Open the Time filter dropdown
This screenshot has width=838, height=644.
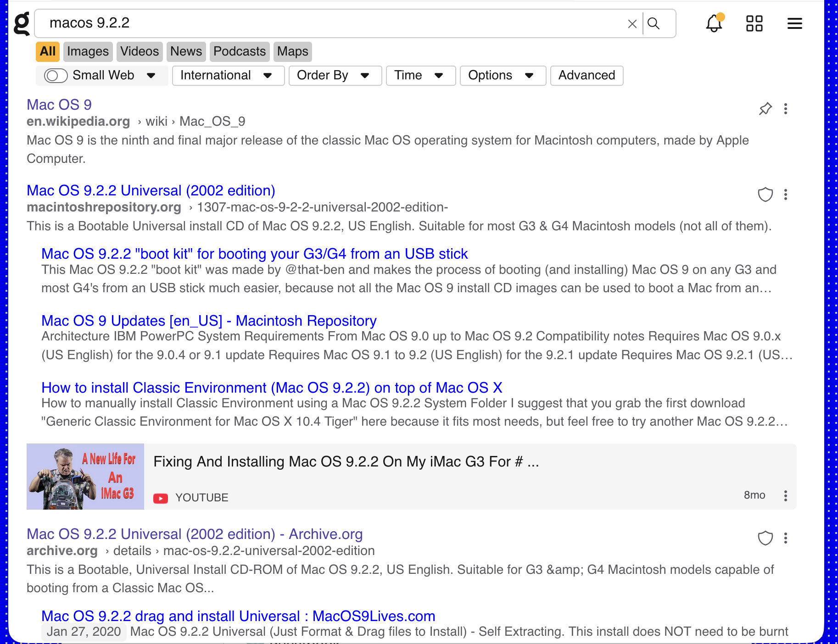[x=420, y=75]
